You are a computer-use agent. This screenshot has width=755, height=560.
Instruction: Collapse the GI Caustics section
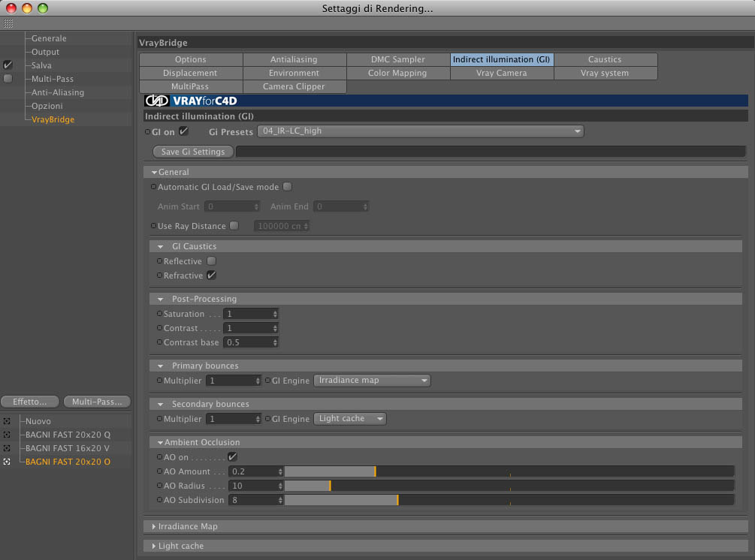coord(160,246)
